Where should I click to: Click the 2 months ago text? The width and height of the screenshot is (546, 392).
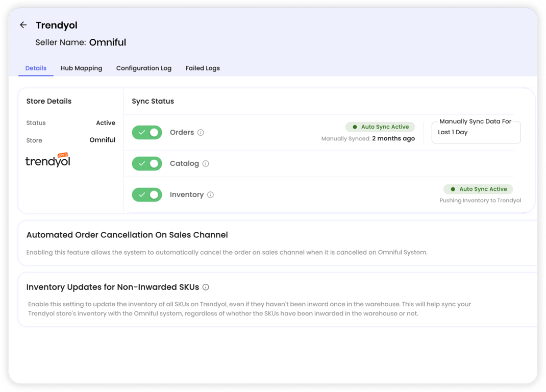[393, 139]
